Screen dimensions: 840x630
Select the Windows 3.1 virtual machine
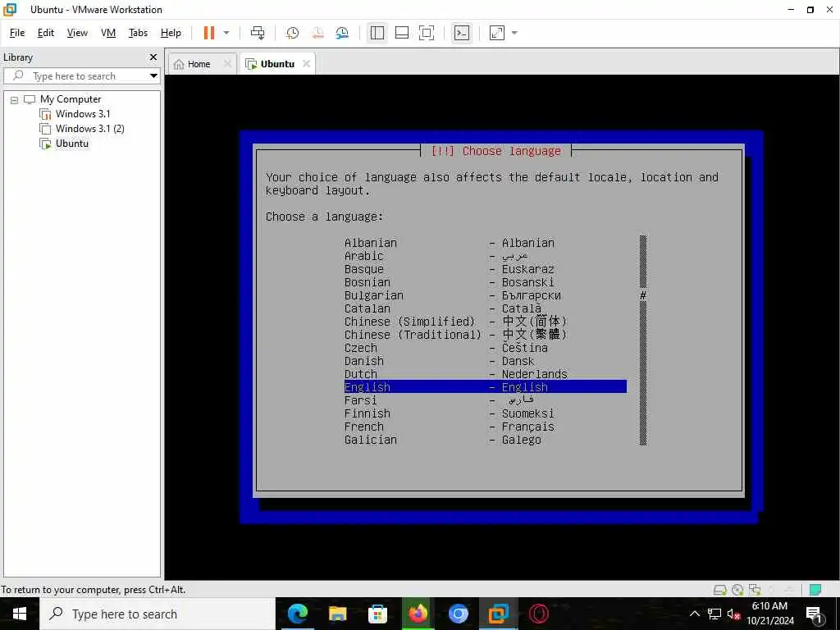[x=83, y=113]
